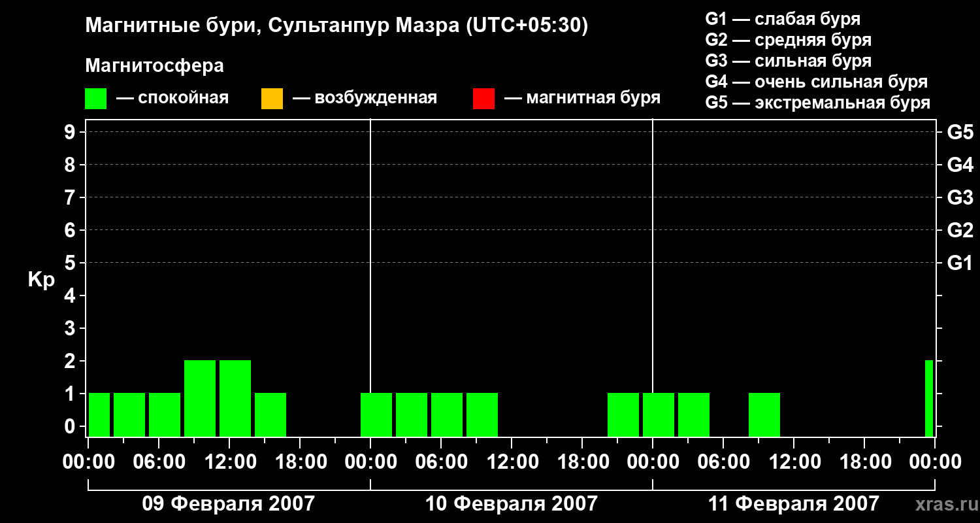Click the "Kp" axis title
Screen dimensions: 980x523
click(x=41, y=280)
